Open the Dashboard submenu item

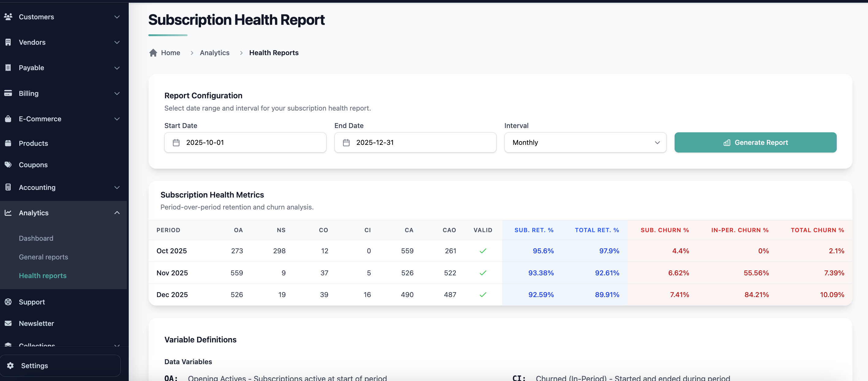point(36,238)
